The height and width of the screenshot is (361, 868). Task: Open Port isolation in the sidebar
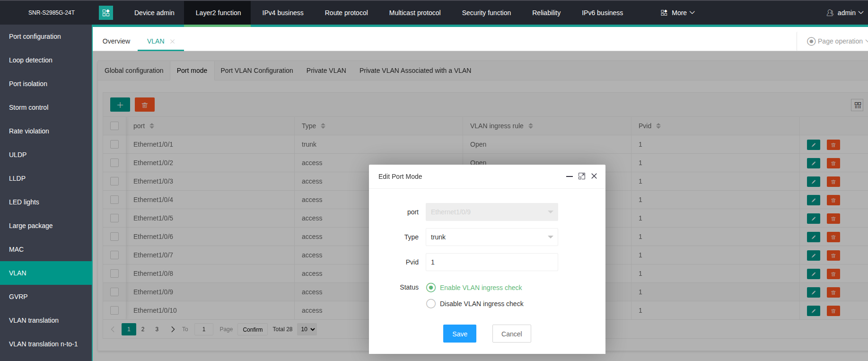pos(46,84)
